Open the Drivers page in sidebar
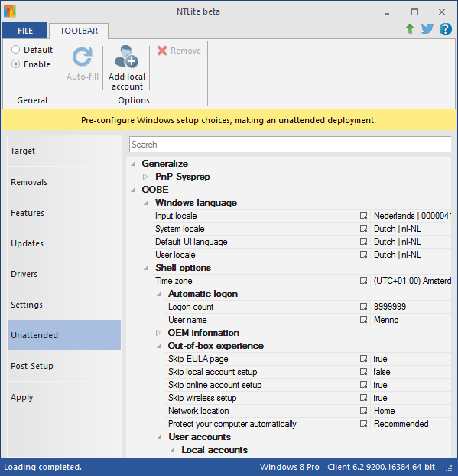This screenshot has height=476, width=458. pyautogui.click(x=64, y=274)
